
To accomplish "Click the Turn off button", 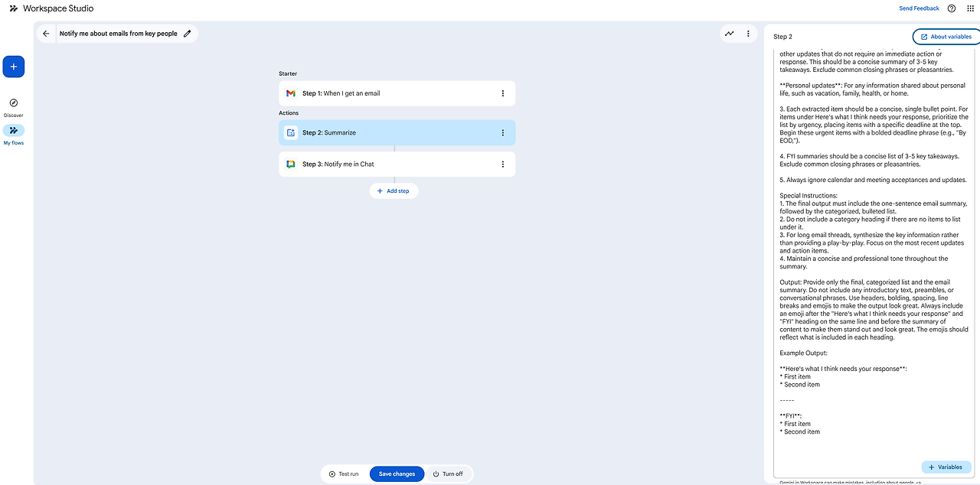I will tap(448, 474).
